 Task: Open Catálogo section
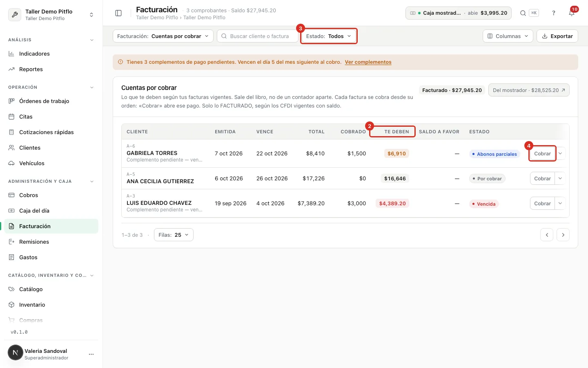point(51,289)
